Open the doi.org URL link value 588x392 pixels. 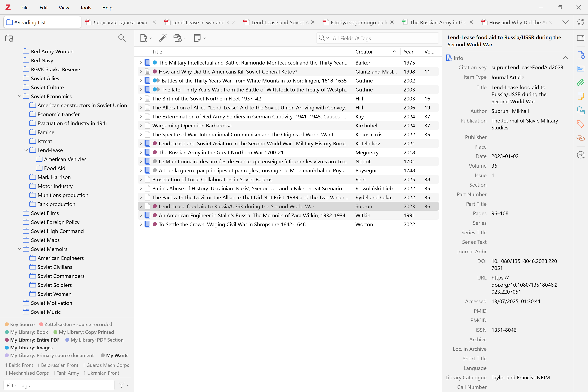pos(524,285)
